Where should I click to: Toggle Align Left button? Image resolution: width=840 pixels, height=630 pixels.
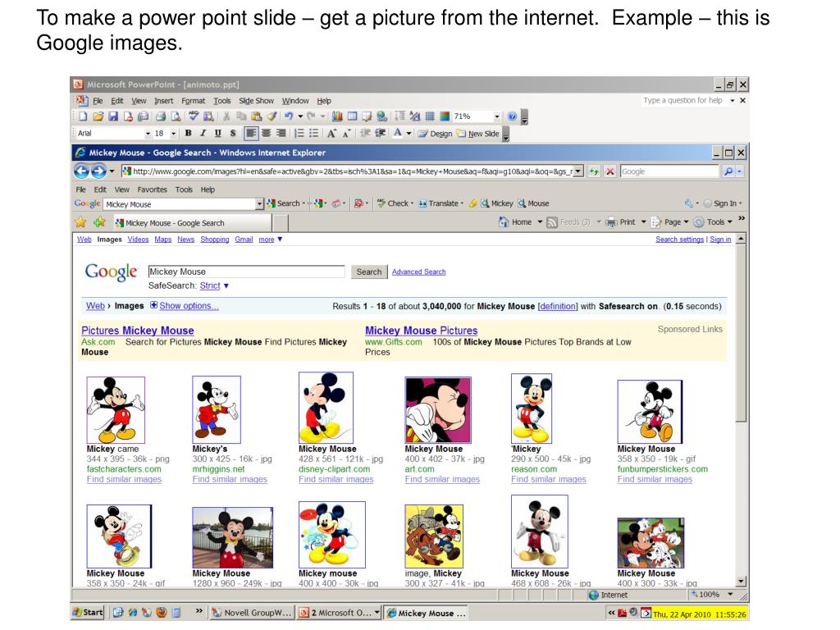click(x=251, y=133)
